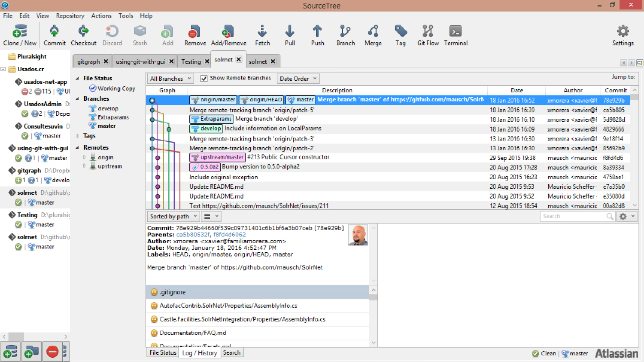Click the Pull toolbar icon
This screenshot has height=362, width=644.
(290, 35)
